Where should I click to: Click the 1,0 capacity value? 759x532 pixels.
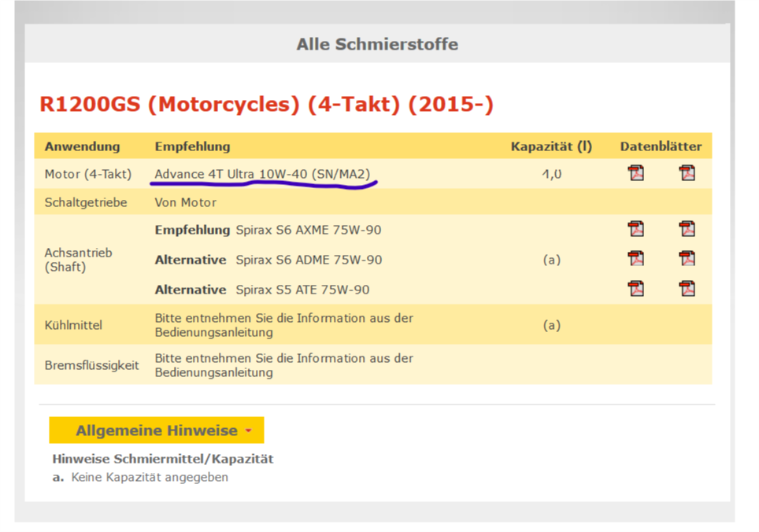551,174
